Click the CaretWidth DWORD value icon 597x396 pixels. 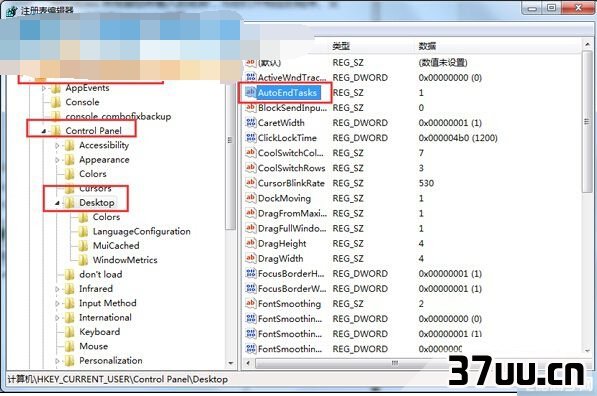coord(251,122)
